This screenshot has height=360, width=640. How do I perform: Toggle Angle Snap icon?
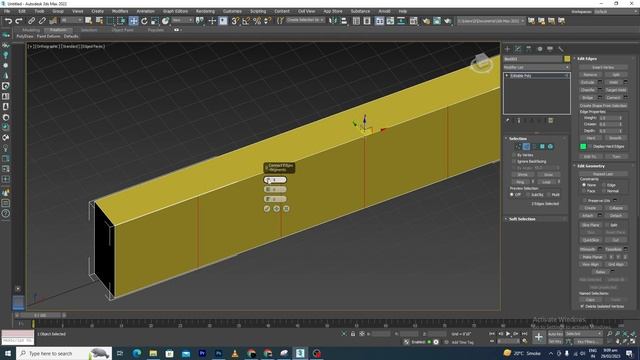click(246, 21)
